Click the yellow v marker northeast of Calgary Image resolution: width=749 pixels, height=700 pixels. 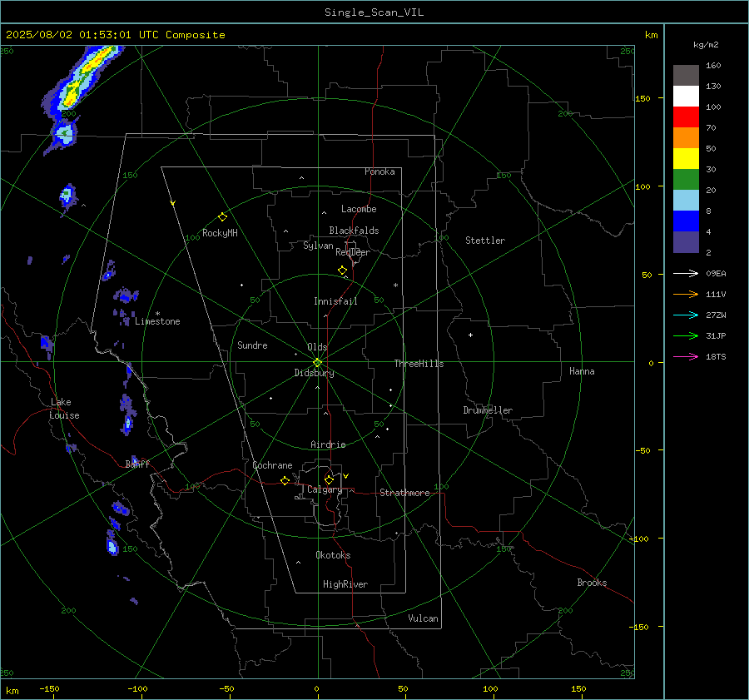(x=346, y=476)
